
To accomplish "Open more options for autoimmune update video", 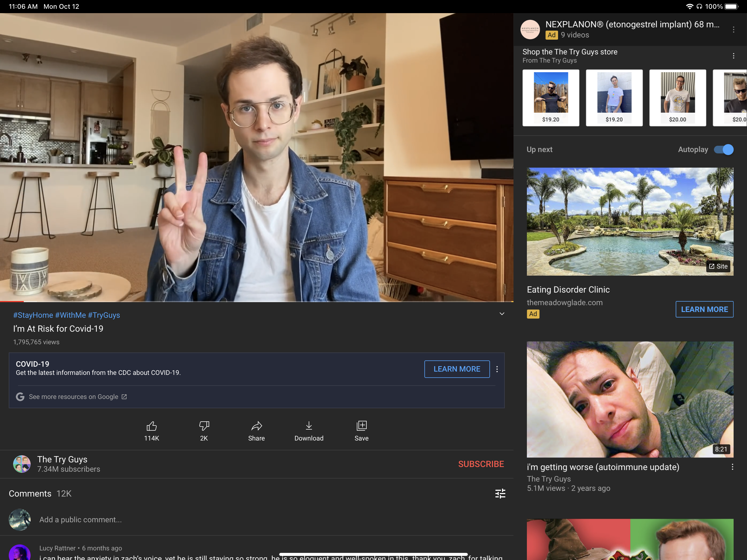I will pyautogui.click(x=732, y=467).
